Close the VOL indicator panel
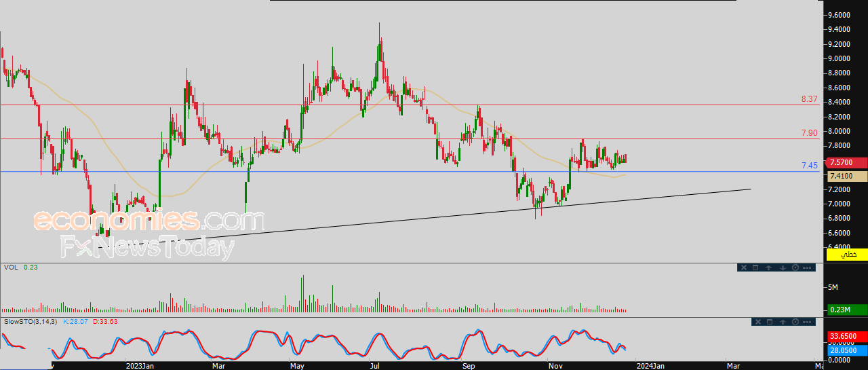Screen dimensions: 868x370 coord(744,267)
